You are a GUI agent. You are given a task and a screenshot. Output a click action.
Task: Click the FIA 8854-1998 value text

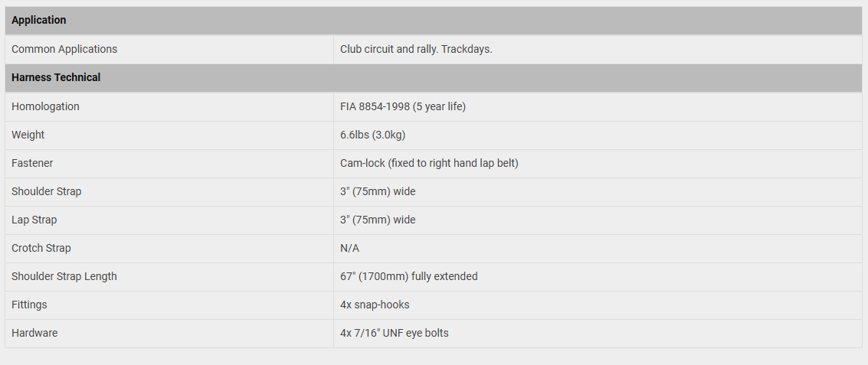click(403, 106)
